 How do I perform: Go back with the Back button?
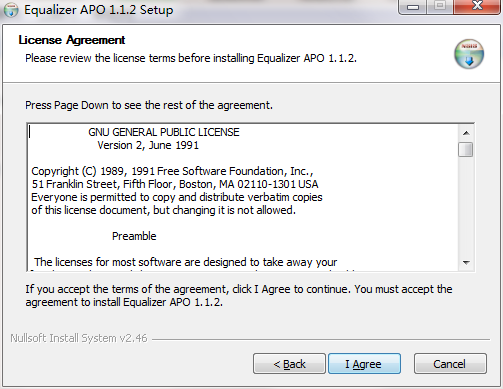coord(289,364)
